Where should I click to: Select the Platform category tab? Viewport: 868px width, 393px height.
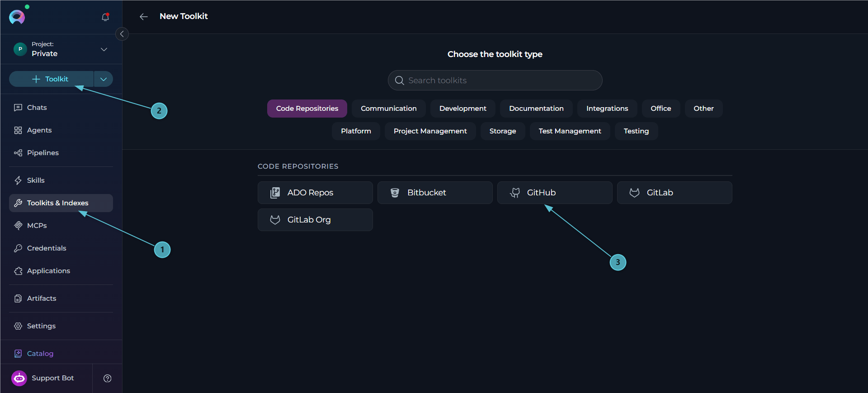click(x=356, y=131)
